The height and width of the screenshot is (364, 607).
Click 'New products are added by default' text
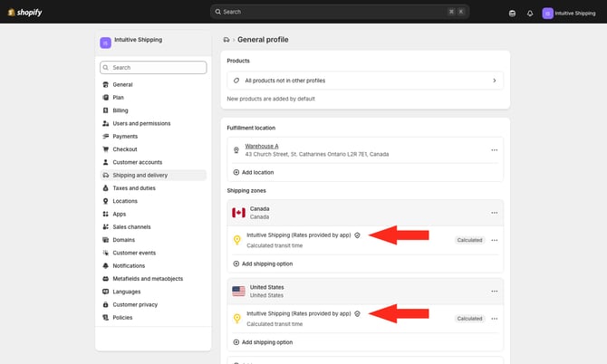coord(271,99)
